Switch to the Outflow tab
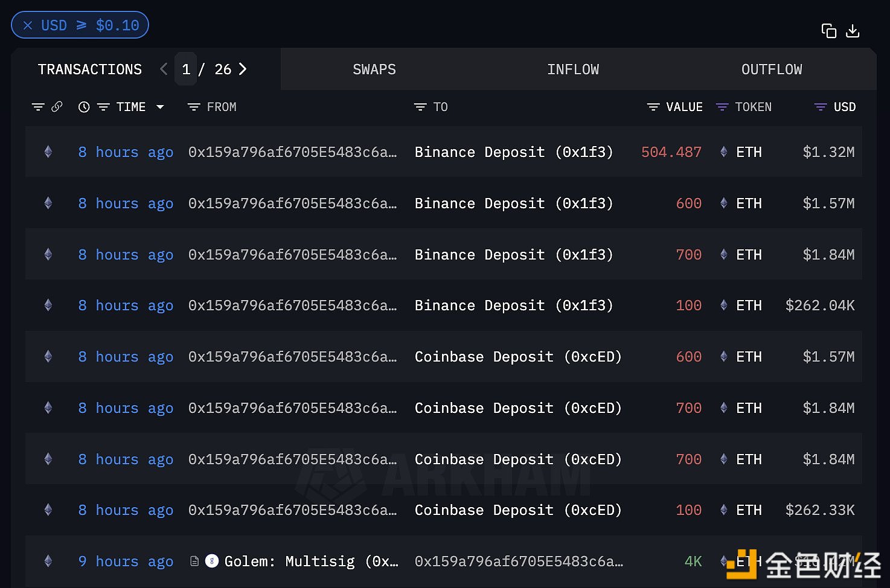Viewport: 890px width, 588px height. tap(772, 69)
